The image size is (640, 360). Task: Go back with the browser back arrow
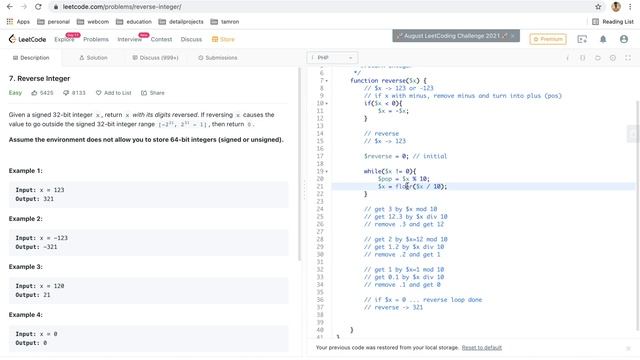point(10,7)
